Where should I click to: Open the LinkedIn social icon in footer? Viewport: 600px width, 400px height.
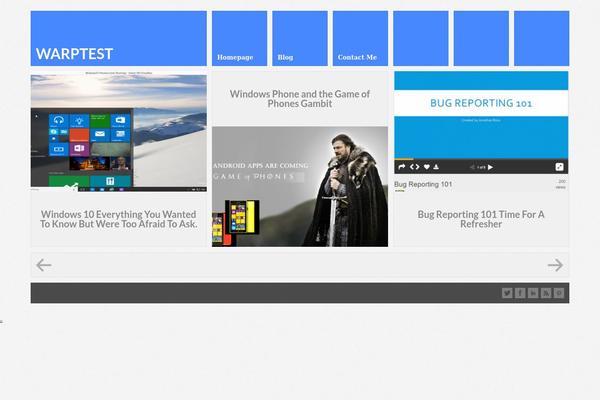[x=533, y=293]
